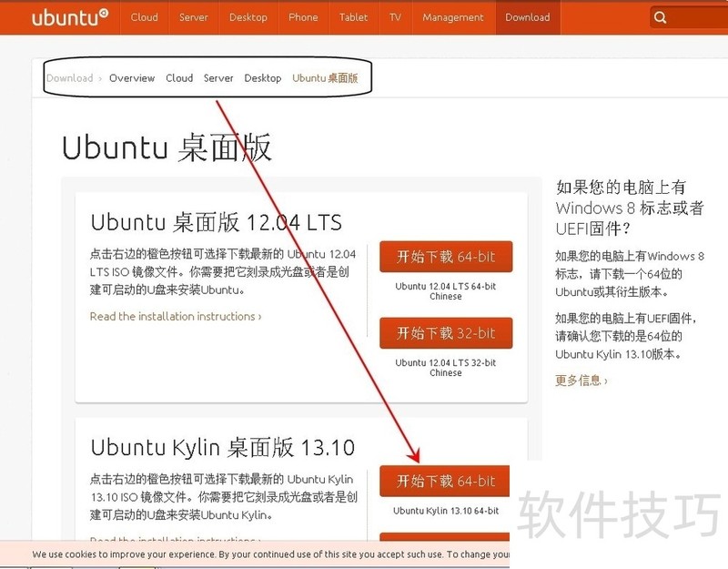Click 开始下载 64-bit for Ubuntu Kylin 13.10
The width and height of the screenshot is (728, 569).
point(445,481)
